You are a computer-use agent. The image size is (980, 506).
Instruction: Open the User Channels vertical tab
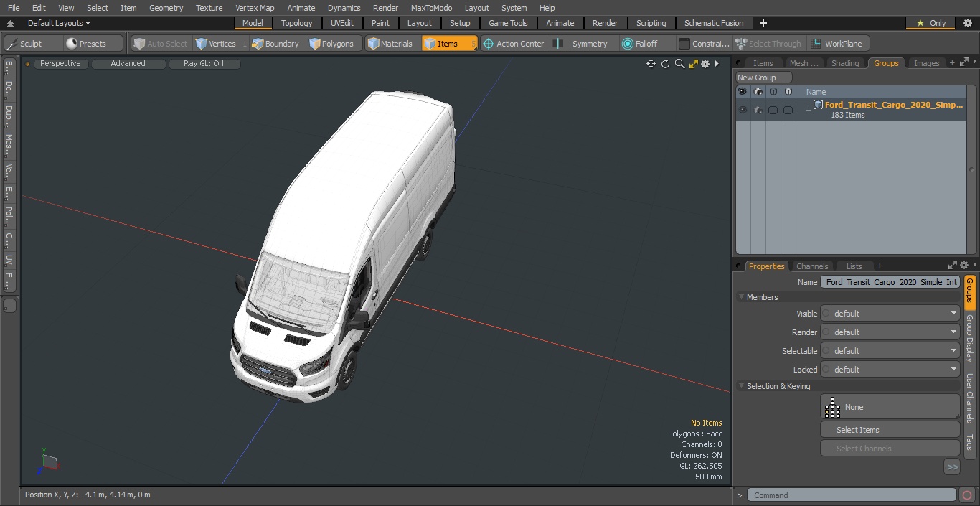tap(969, 398)
